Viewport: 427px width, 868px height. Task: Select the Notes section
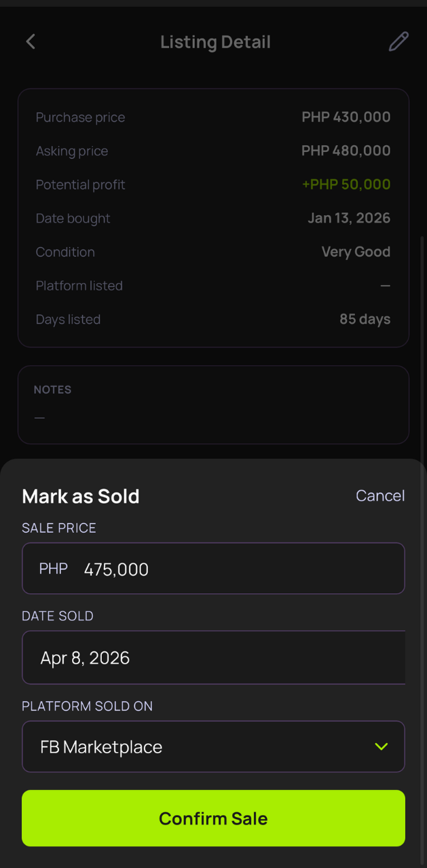[x=213, y=404]
